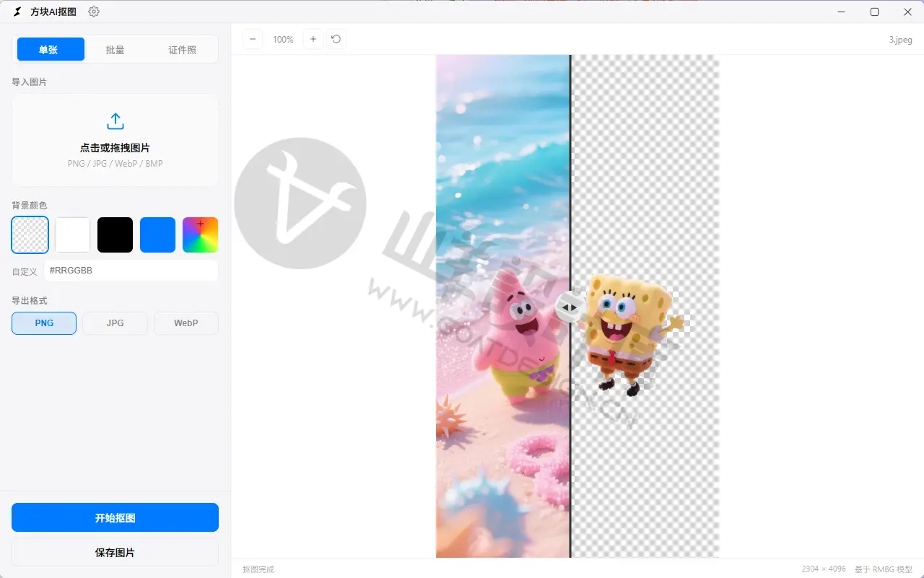Click the 保存图片 button
Image resolution: width=924 pixels, height=578 pixels.
point(115,552)
